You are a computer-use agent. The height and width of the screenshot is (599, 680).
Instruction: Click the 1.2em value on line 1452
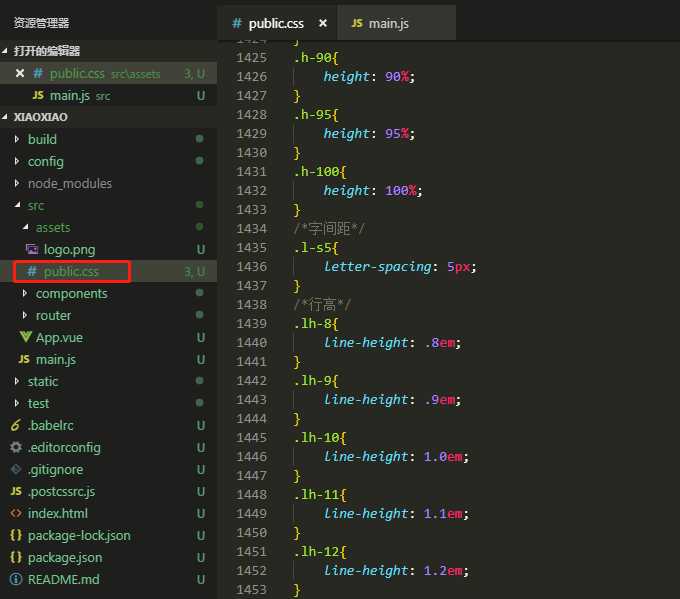click(443, 570)
